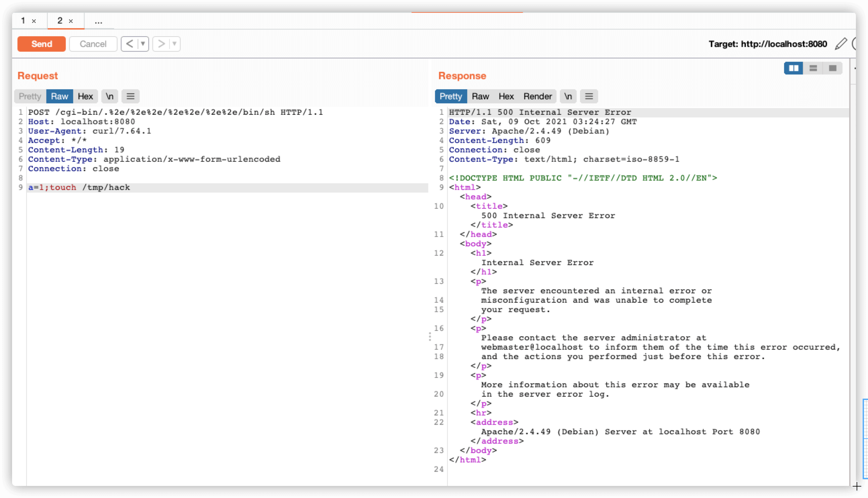The image size is (868, 498).
Task: Toggle non-printable \n chars in Request
Action: coord(109,96)
